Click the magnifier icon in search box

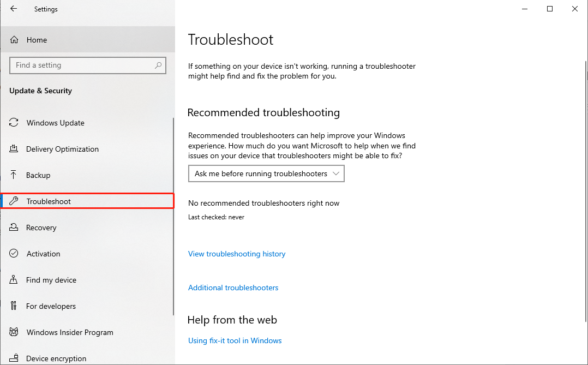(158, 65)
